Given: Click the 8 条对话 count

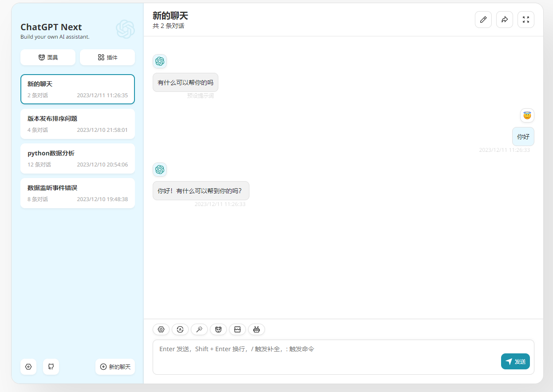Looking at the screenshot, I should coord(38,199).
